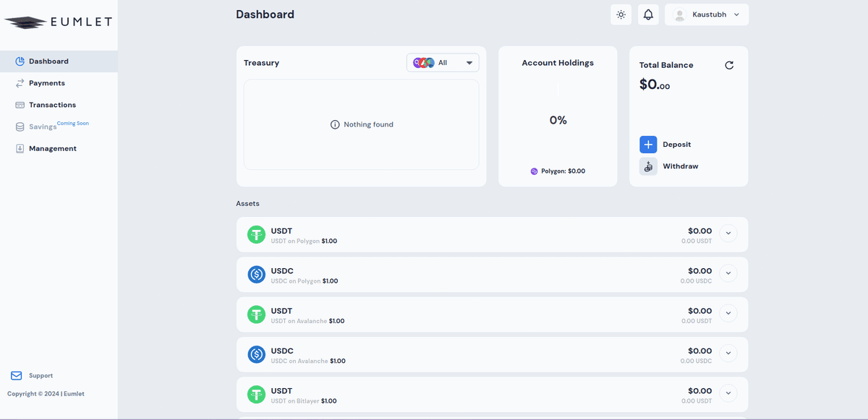Open the Treasury network 'All' dropdown
Image resolution: width=868 pixels, height=420 pixels.
coord(443,63)
